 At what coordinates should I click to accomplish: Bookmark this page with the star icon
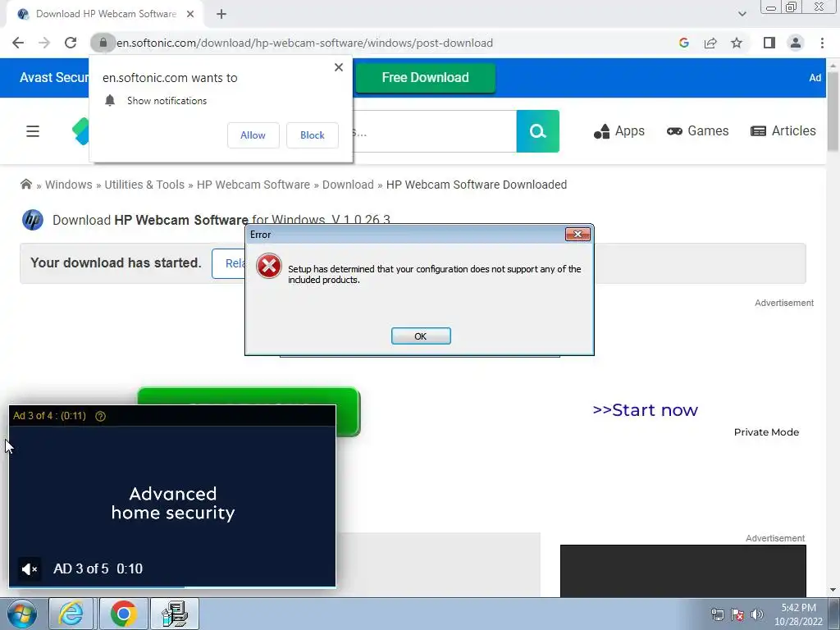[737, 43]
